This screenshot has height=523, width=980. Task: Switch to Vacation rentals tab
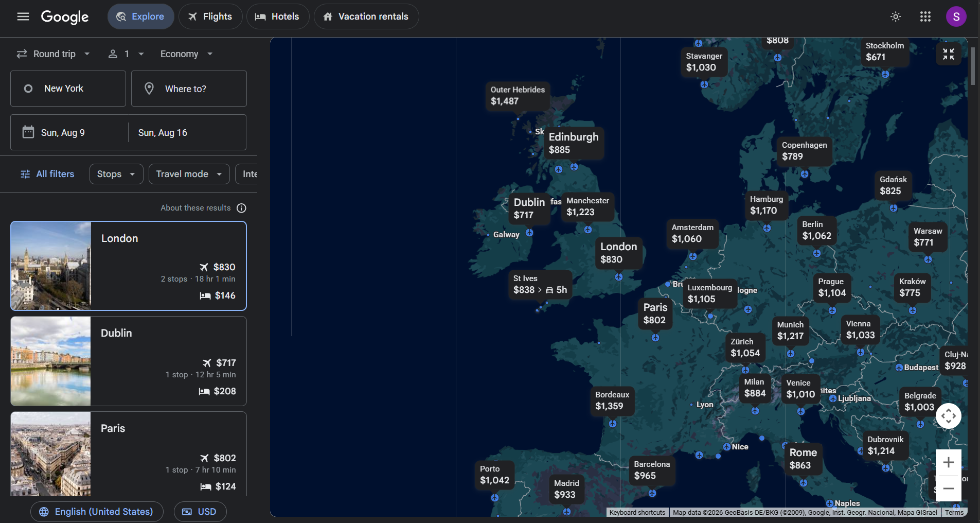366,16
